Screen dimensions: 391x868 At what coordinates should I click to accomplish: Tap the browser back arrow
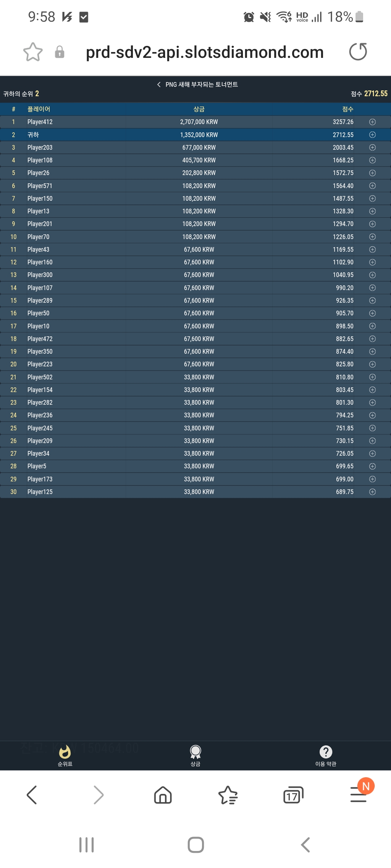click(x=32, y=795)
